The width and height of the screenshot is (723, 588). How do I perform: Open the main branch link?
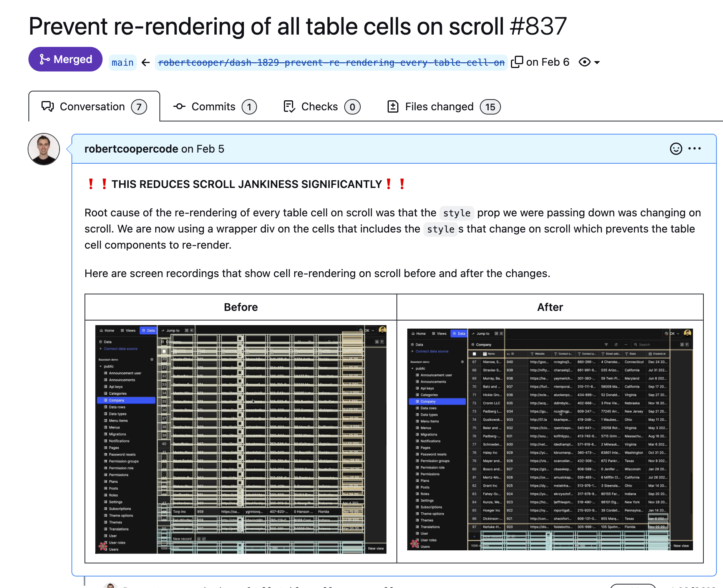tap(122, 62)
